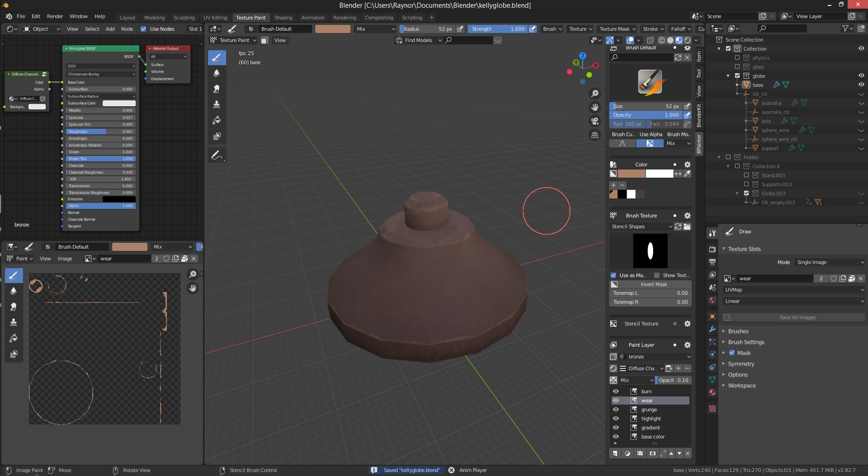868x476 pixels.
Task: Click the Smear tool in viewport toolbar
Action: click(217, 89)
